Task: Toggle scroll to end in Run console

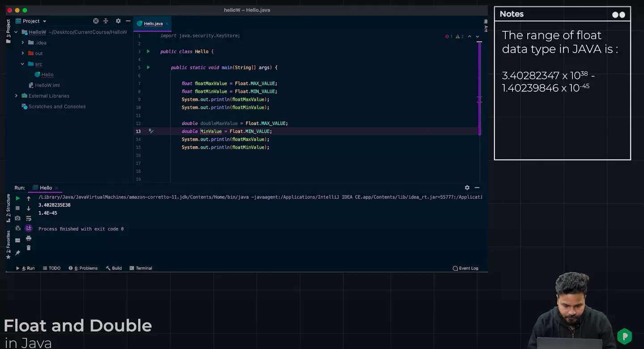Action: click(29, 228)
